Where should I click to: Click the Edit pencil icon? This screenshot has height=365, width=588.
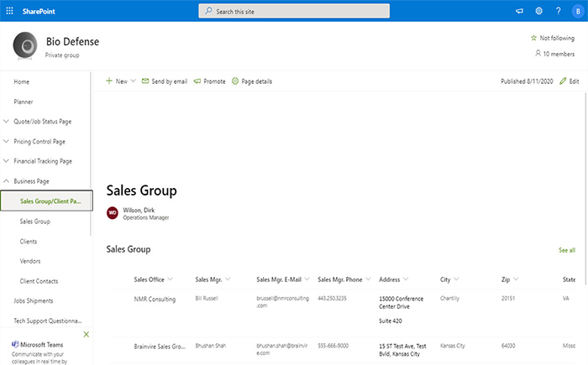563,81
